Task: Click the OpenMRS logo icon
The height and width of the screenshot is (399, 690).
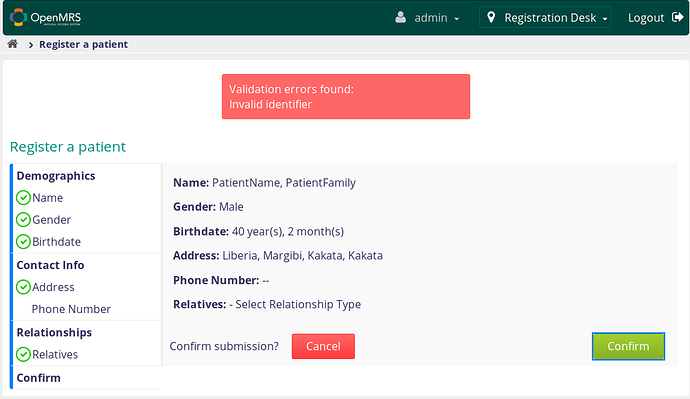Action: tap(18, 18)
